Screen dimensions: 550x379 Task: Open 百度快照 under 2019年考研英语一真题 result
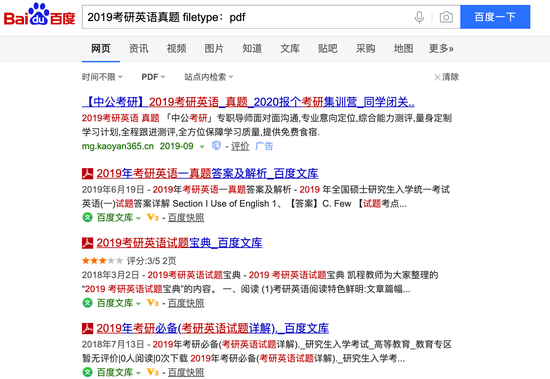click(x=186, y=218)
